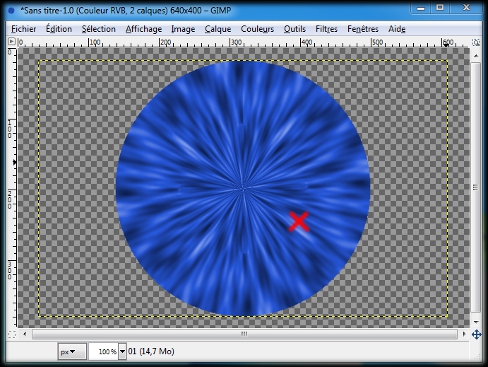Open the Outils menu
Viewport: 488px width, 367px height.
pos(295,29)
